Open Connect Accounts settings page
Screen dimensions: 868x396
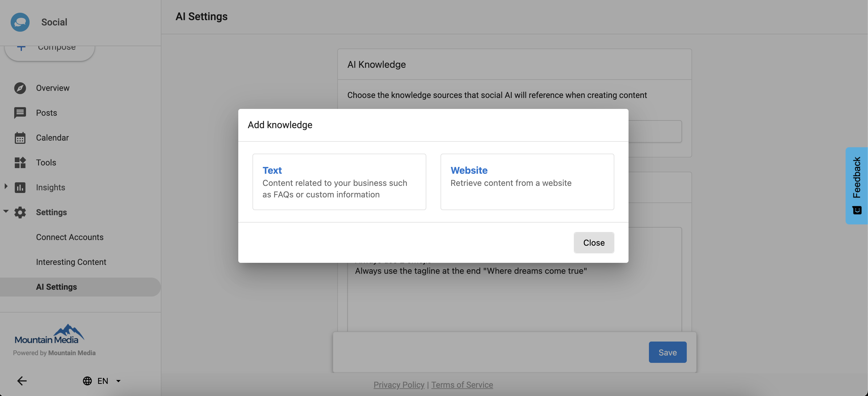pyautogui.click(x=70, y=237)
